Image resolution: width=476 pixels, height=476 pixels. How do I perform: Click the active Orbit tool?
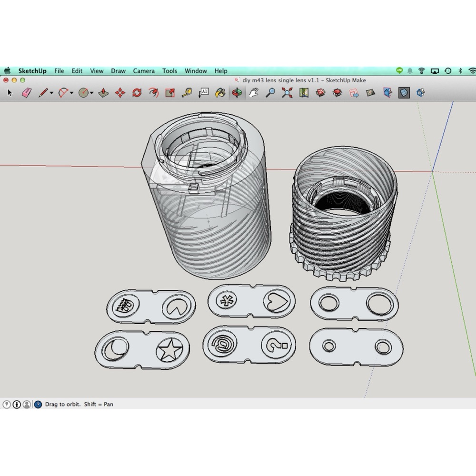click(237, 93)
